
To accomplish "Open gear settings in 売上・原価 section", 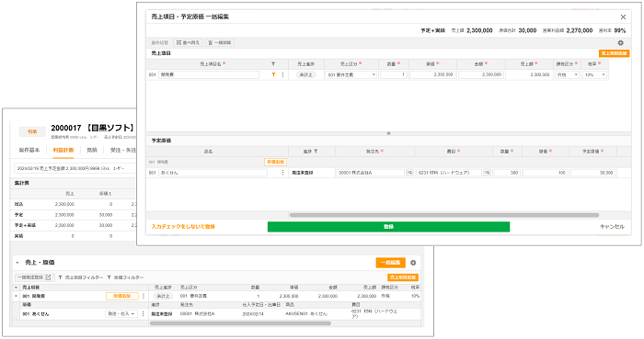I will (413, 263).
